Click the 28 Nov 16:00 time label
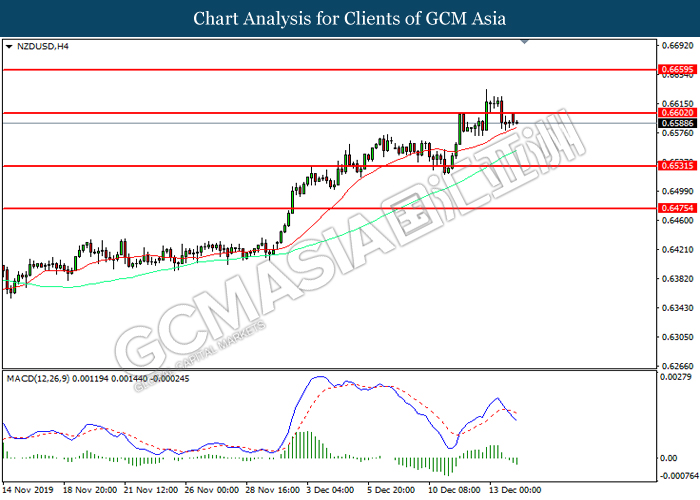Screen dimensions: 700x500 (273, 490)
